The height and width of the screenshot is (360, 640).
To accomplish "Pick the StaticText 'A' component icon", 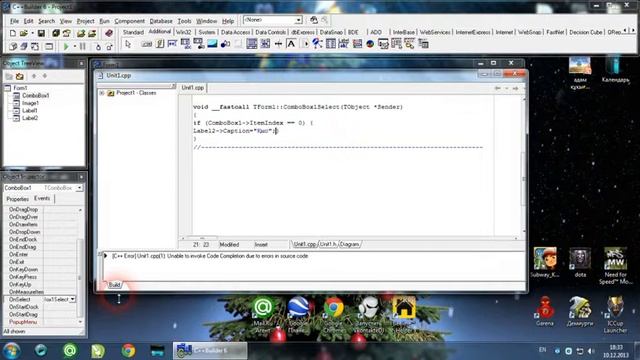I will (x=291, y=44).
